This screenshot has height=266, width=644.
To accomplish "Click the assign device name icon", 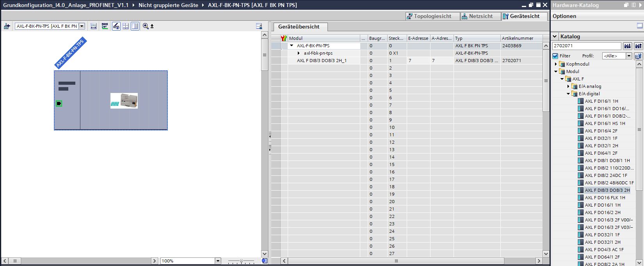I will coord(105,26).
